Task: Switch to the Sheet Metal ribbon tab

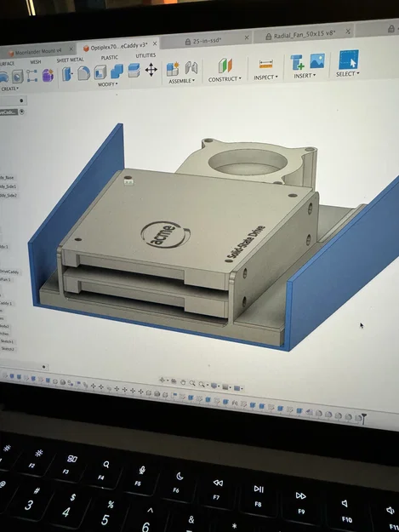Action: click(70, 60)
